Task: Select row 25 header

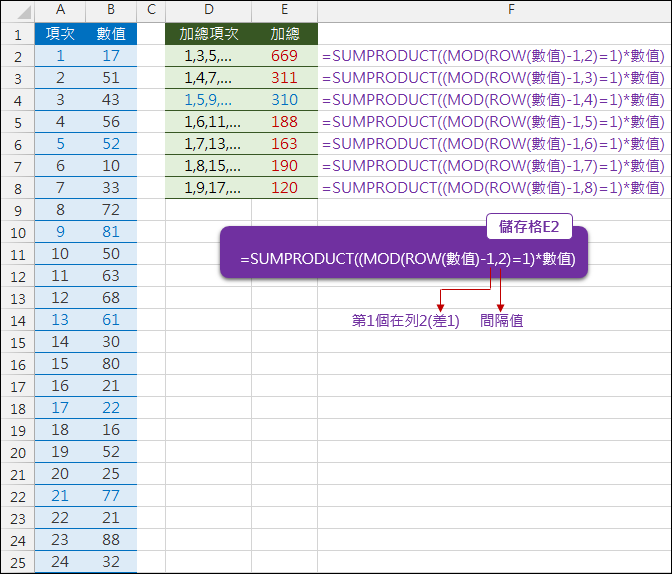Action: click(18, 562)
